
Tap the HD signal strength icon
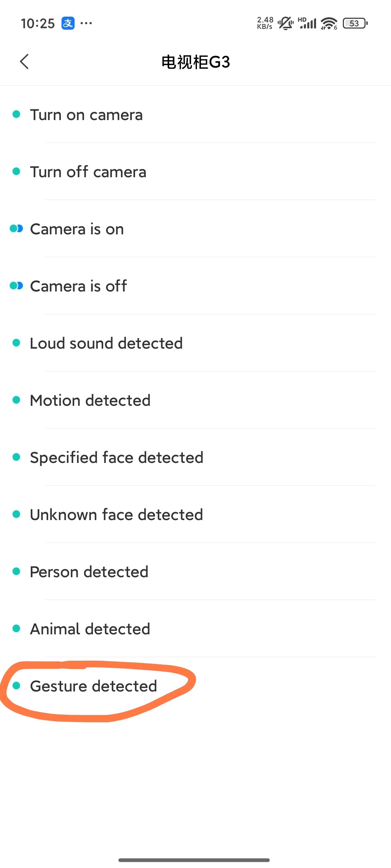[x=307, y=23]
